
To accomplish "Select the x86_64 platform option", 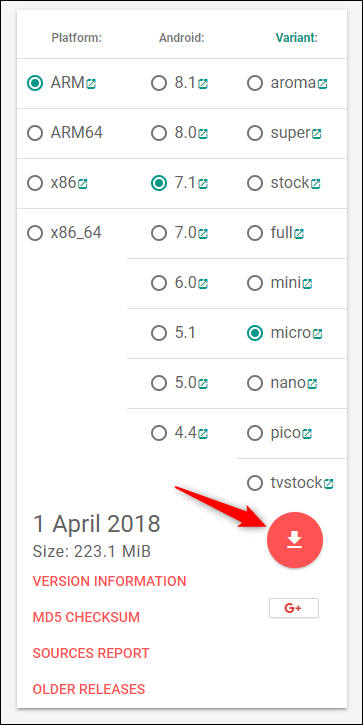I will point(35,233).
